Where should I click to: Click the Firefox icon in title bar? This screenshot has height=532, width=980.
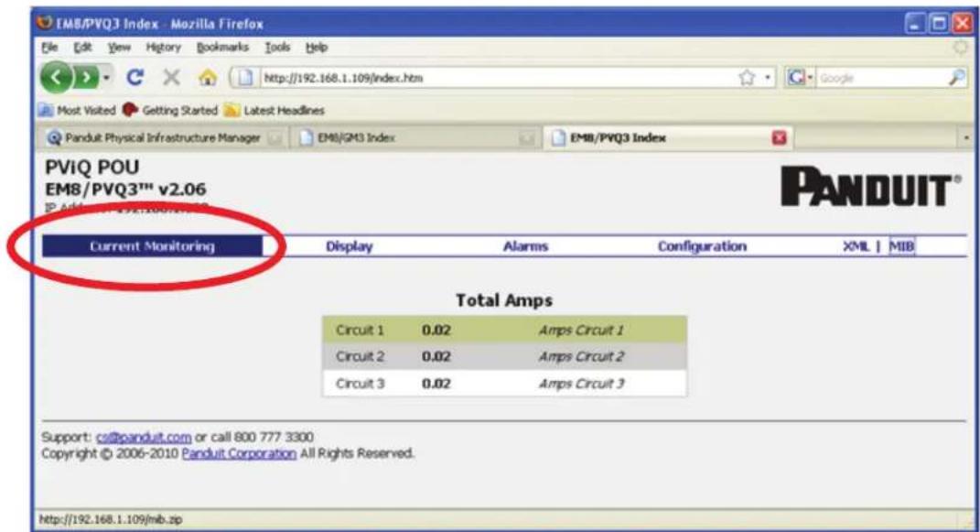45,23
